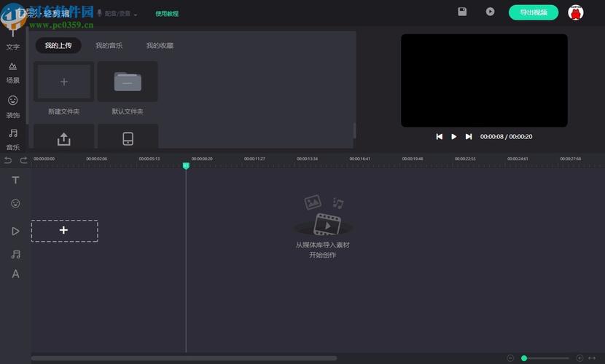
Task: Select the sticker track smiley icon
Action: (x=15, y=203)
